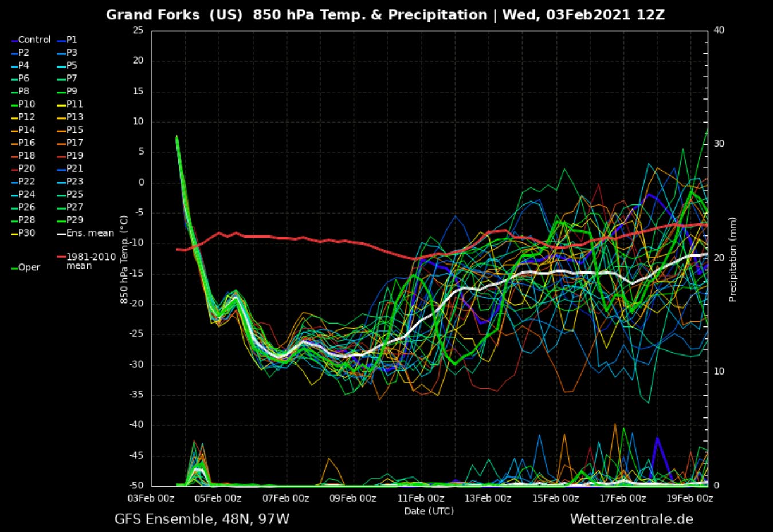Click the Date (UTC) axis title
This screenshot has width=773, height=532.
[429, 511]
